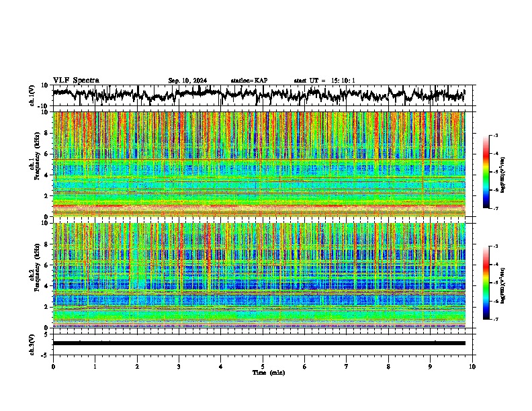Click the ch.2 spectrogram color scale bar
Viewport: 532px width, 411px height.
pos(486,283)
